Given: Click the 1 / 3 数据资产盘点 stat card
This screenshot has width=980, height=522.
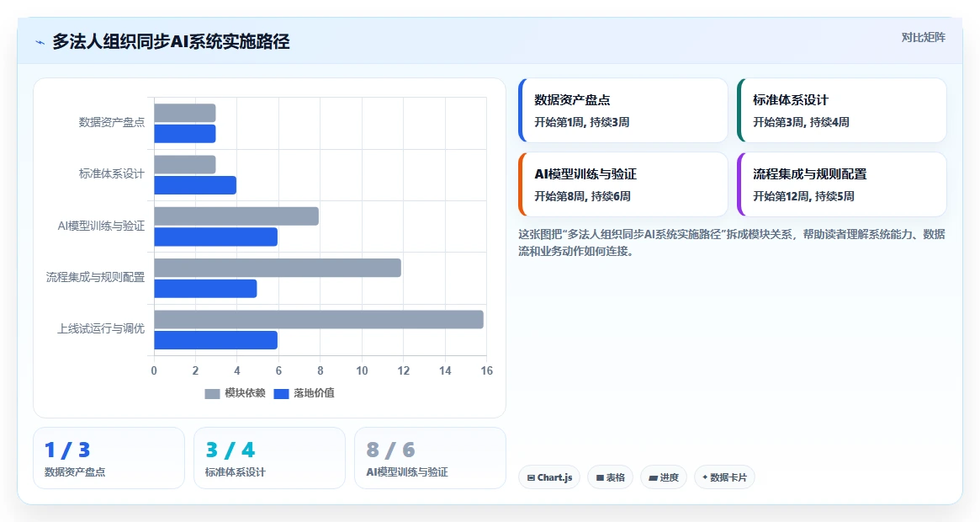Looking at the screenshot, I should (x=109, y=458).
